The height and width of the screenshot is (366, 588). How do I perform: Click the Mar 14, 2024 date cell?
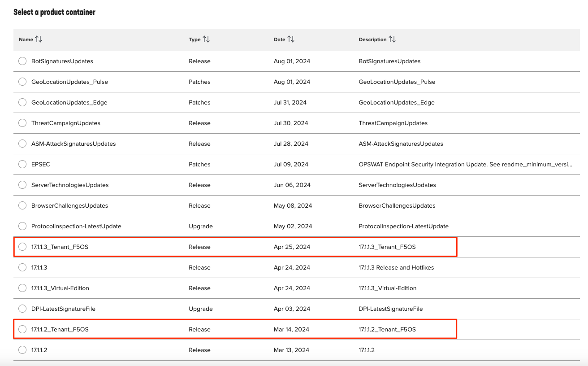coord(291,329)
